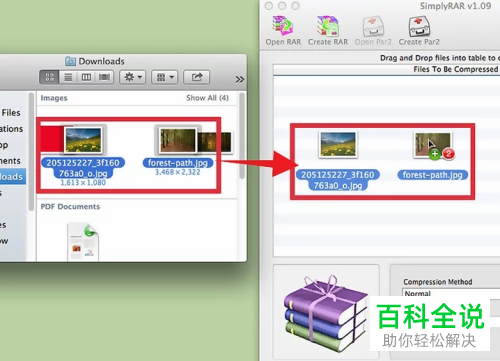Click the 205125227_3f160763a0_o.jpg filename in Finder
This screenshot has height=361, width=500.
tap(83, 168)
